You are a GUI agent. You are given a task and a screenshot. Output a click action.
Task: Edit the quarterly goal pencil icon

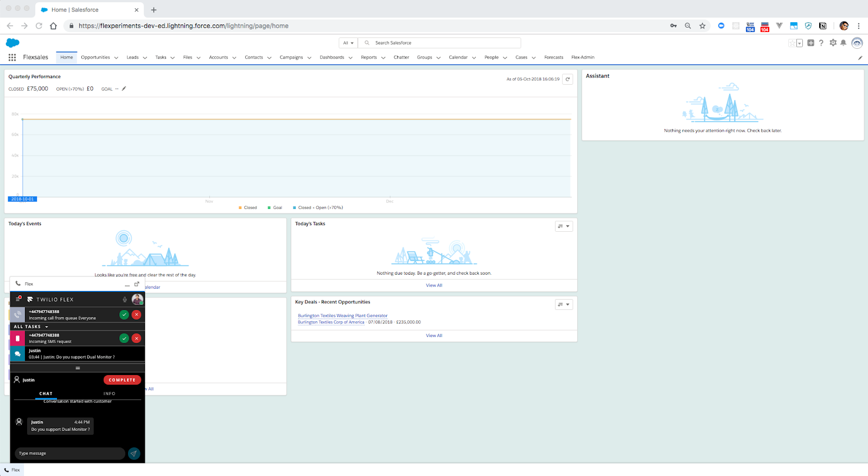point(124,88)
